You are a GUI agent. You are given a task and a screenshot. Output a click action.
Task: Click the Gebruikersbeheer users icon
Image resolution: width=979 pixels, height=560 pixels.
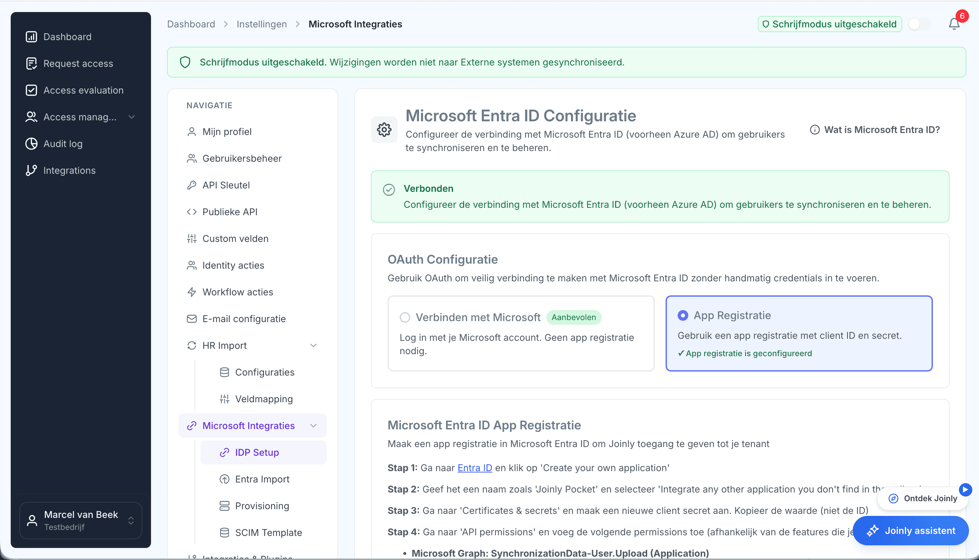(191, 158)
